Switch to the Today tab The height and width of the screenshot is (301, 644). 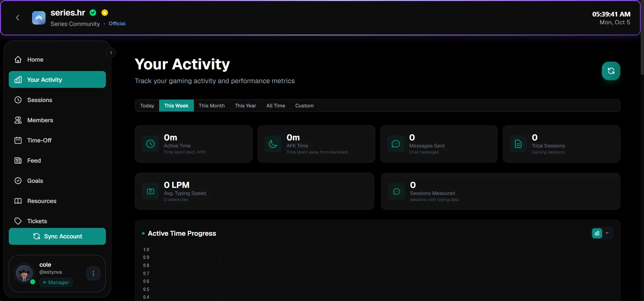(x=147, y=106)
